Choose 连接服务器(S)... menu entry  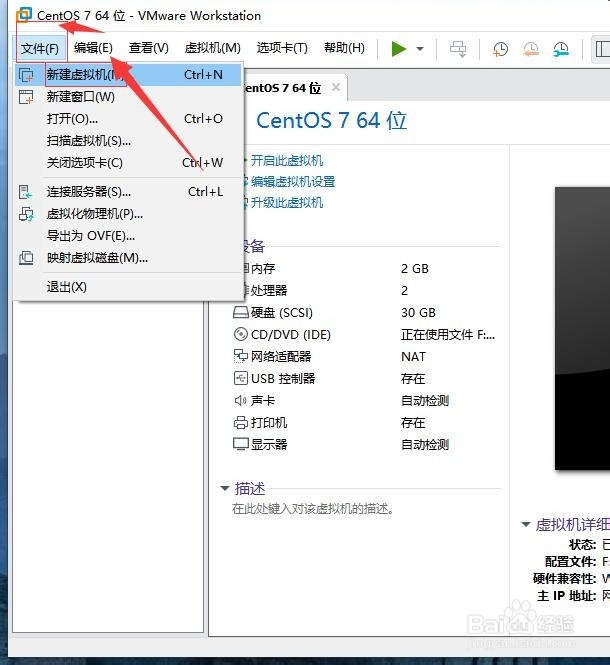click(128, 192)
